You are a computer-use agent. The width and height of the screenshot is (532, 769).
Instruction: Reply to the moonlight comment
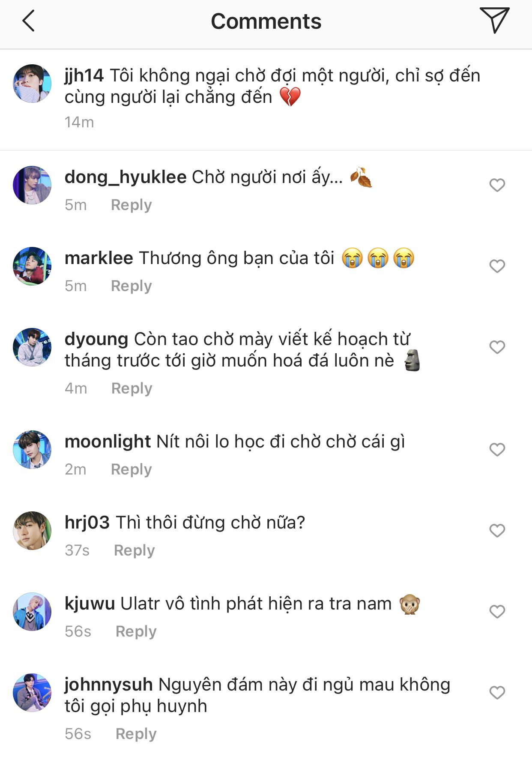(131, 469)
